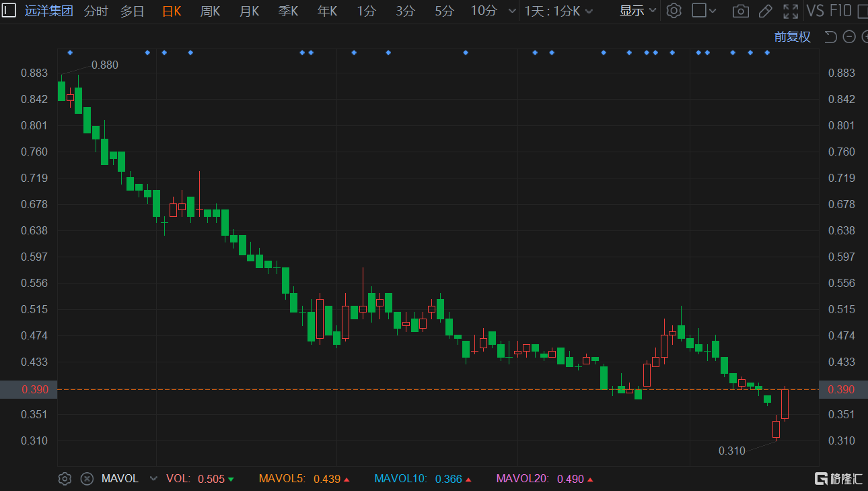Click the 远洋集团 stock name
The image size is (868, 491).
(49, 11)
